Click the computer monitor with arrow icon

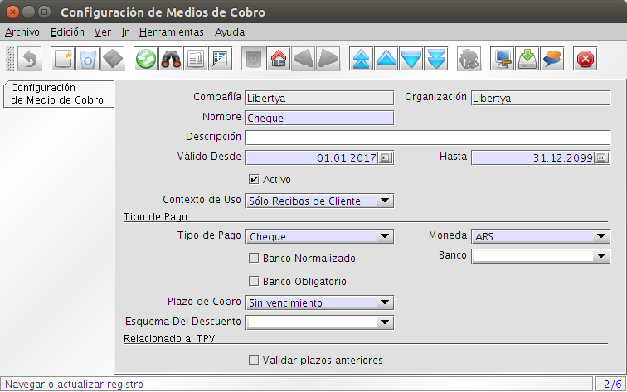tap(502, 59)
